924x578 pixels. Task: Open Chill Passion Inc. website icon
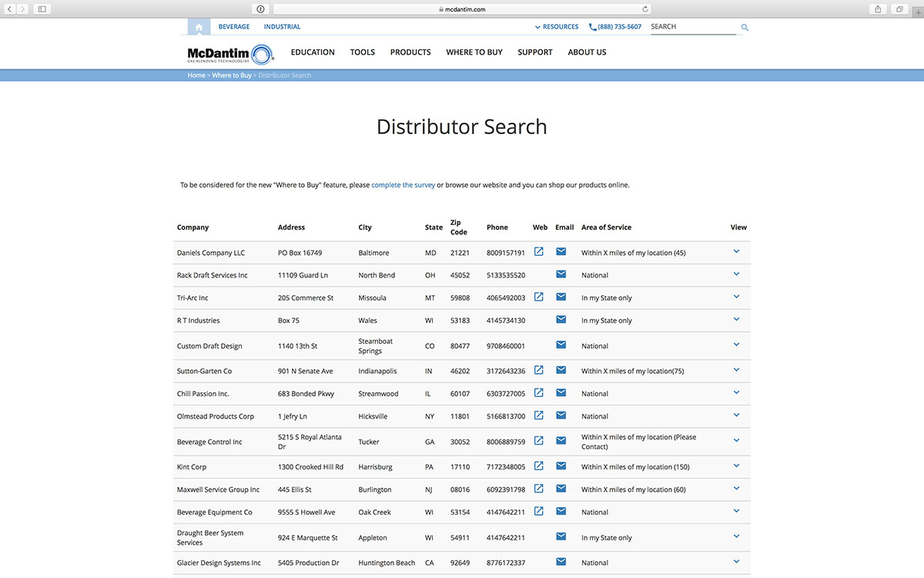[539, 392]
